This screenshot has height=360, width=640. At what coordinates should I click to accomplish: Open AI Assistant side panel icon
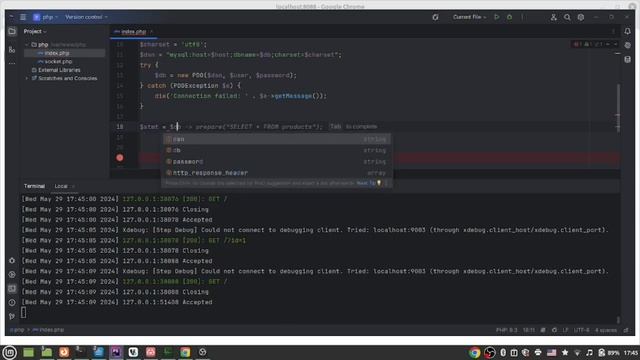627,45
